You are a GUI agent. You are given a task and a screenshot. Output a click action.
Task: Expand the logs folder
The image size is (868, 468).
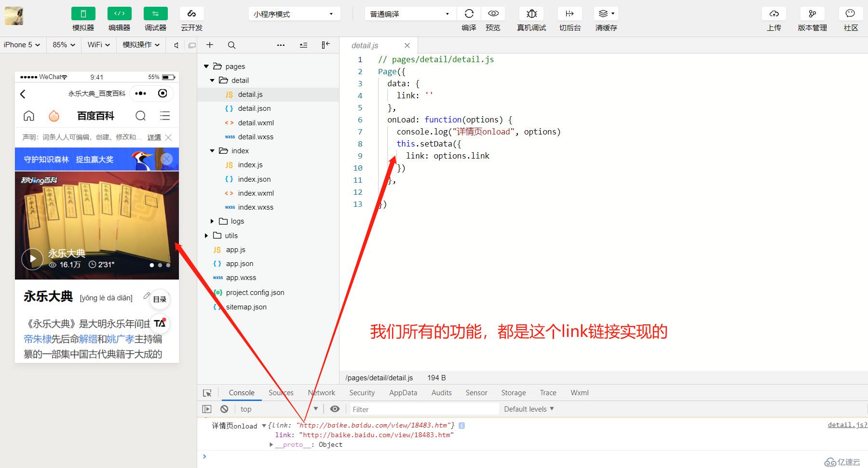click(x=212, y=221)
